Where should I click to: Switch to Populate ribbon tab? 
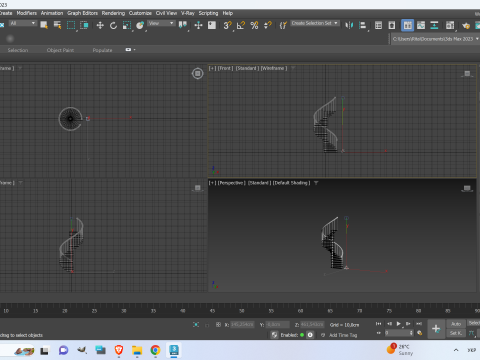tap(102, 50)
